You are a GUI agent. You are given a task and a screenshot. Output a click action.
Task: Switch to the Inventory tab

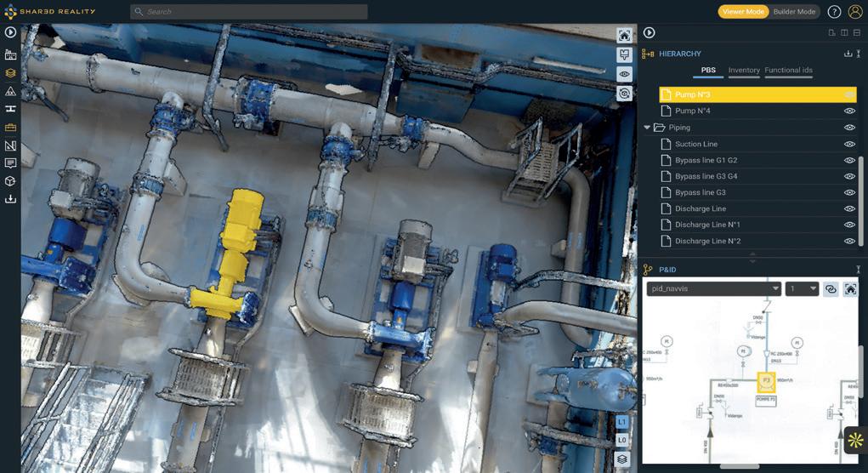[744, 71]
